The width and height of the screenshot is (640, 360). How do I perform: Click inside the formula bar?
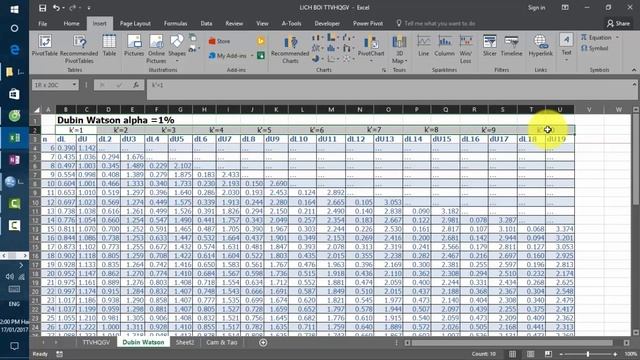coord(388,89)
